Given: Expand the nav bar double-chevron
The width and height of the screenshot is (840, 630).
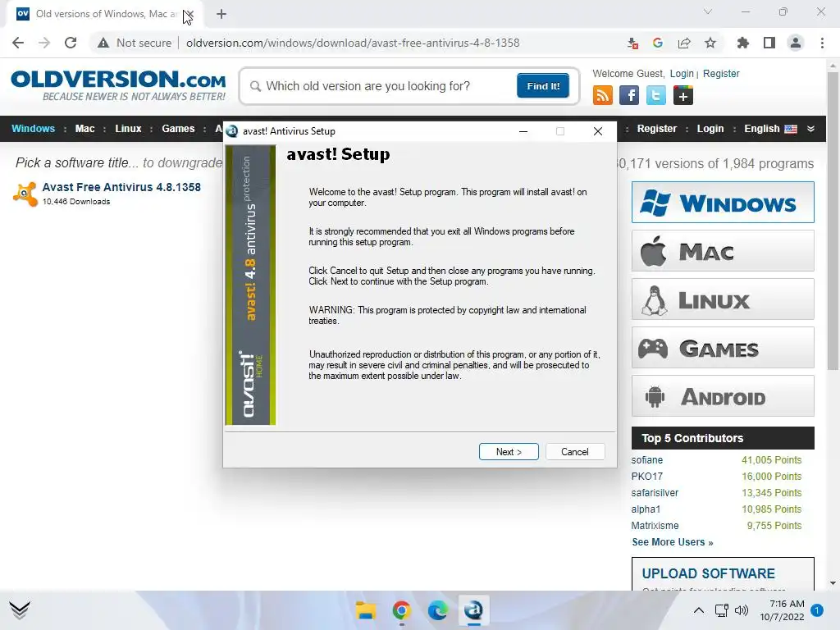Looking at the screenshot, I should (x=810, y=129).
